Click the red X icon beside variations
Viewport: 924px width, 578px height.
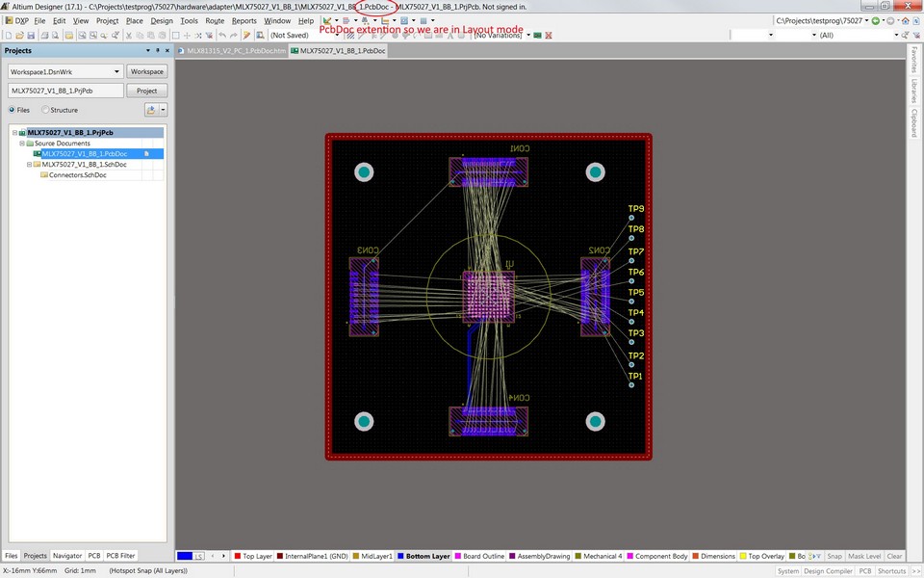point(549,36)
